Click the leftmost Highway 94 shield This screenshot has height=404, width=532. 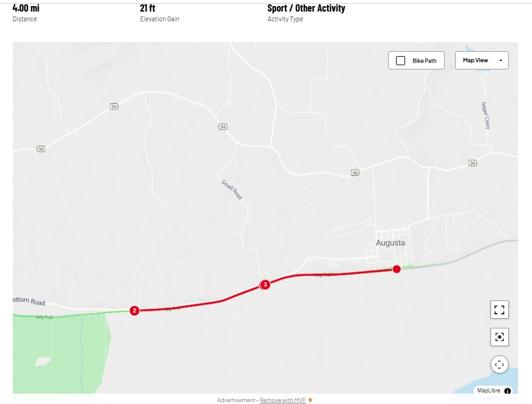pyautogui.click(x=41, y=149)
